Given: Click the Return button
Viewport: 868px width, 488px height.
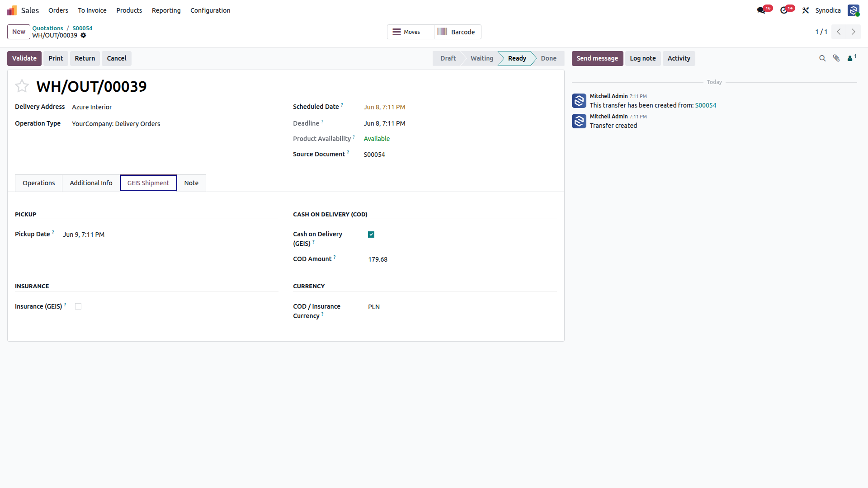Looking at the screenshot, I should (85, 58).
